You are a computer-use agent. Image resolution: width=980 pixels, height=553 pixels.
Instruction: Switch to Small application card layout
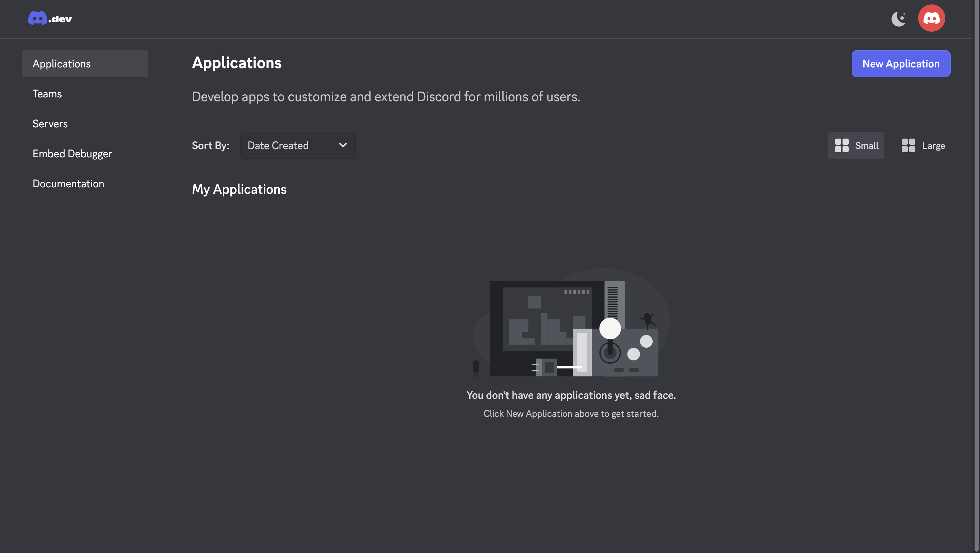pyautogui.click(x=856, y=145)
